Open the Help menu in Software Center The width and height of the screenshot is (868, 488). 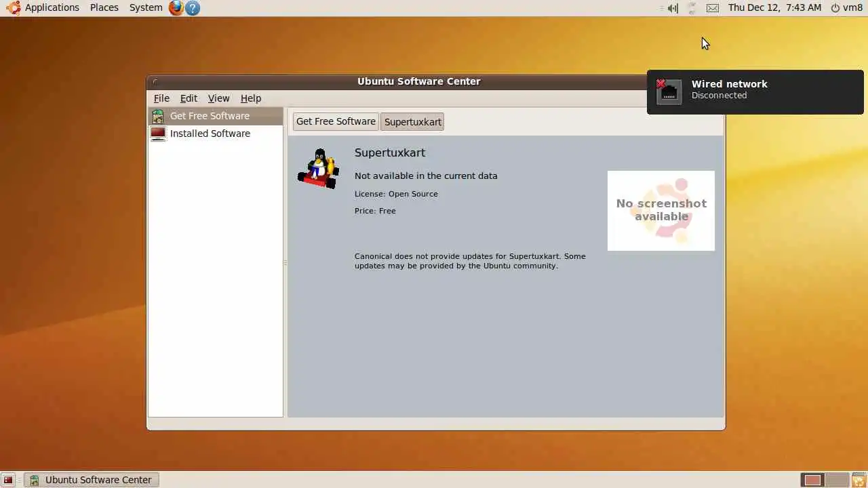[251, 98]
